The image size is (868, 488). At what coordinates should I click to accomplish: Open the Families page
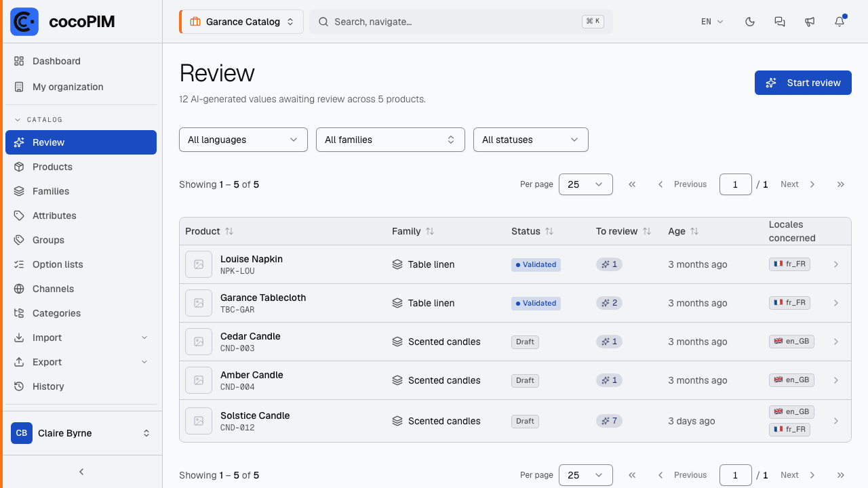(x=81, y=191)
